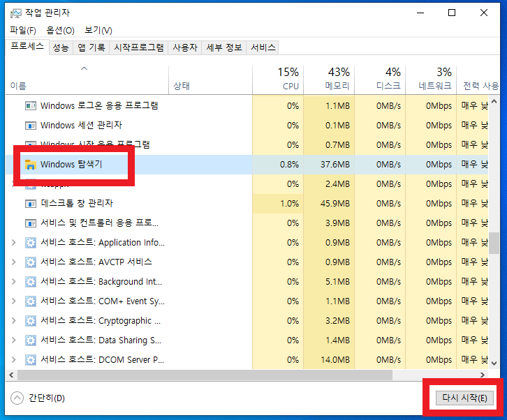Click gear icon of Data Sharing S... host

click(31, 340)
